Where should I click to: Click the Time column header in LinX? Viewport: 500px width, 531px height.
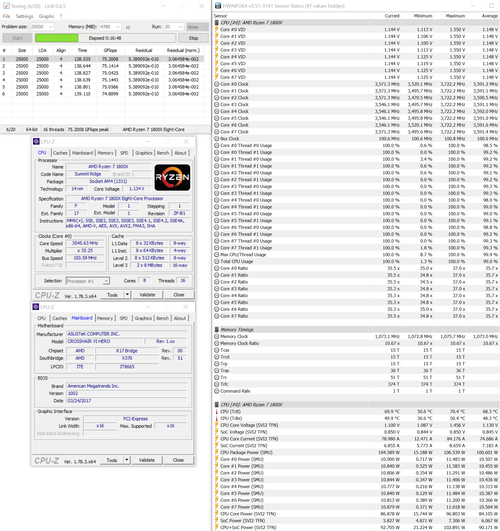click(x=82, y=50)
